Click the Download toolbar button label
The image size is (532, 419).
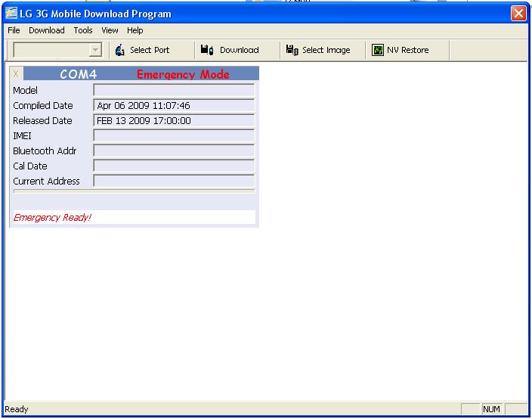(x=240, y=50)
